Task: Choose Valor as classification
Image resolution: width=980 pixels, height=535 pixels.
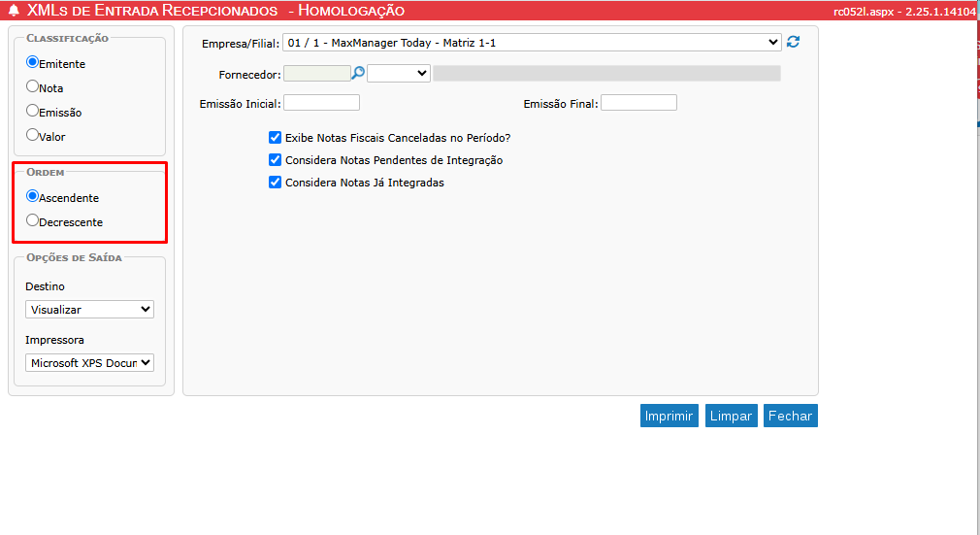Action: click(x=33, y=135)
